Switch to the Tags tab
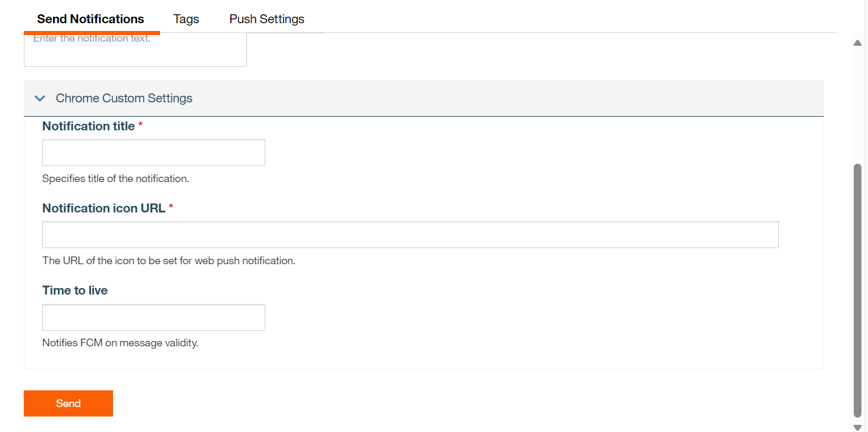 click(x=186, y=19)
